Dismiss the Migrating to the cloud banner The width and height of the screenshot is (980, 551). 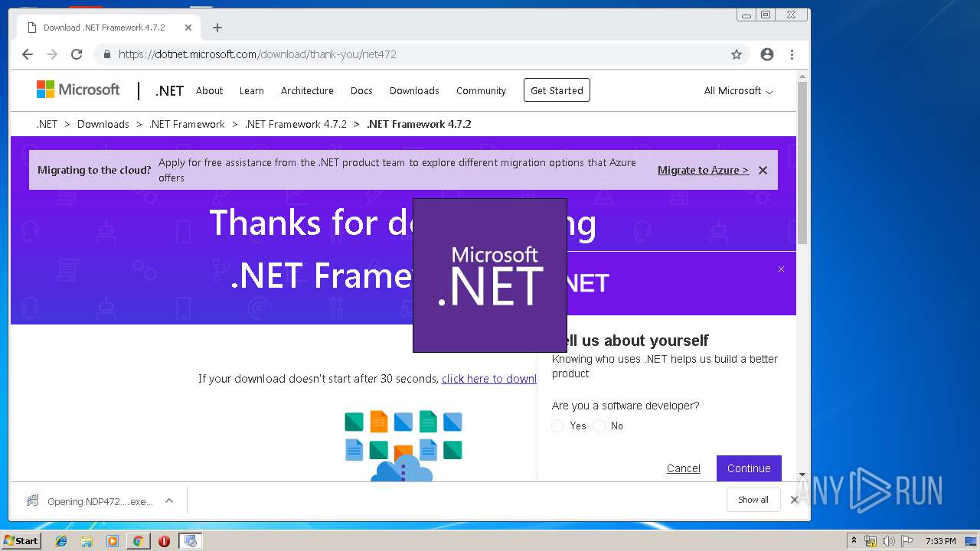click(x=763, y=170)
